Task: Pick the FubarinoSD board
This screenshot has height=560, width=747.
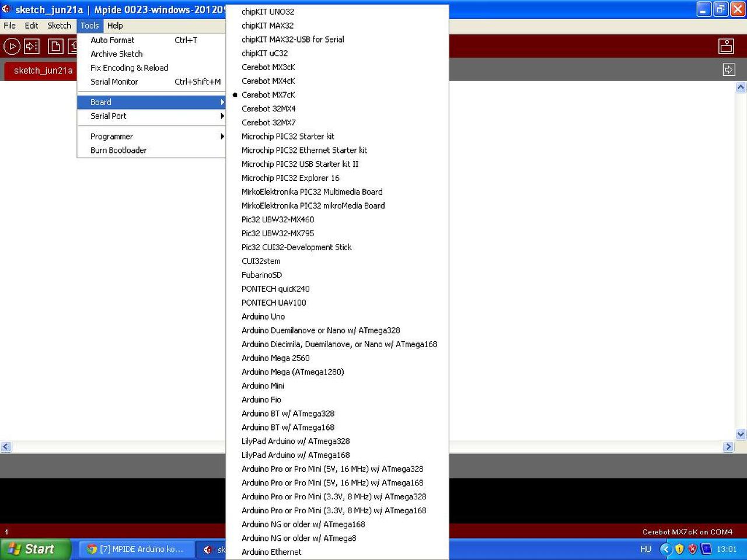Action: (337, 275)
